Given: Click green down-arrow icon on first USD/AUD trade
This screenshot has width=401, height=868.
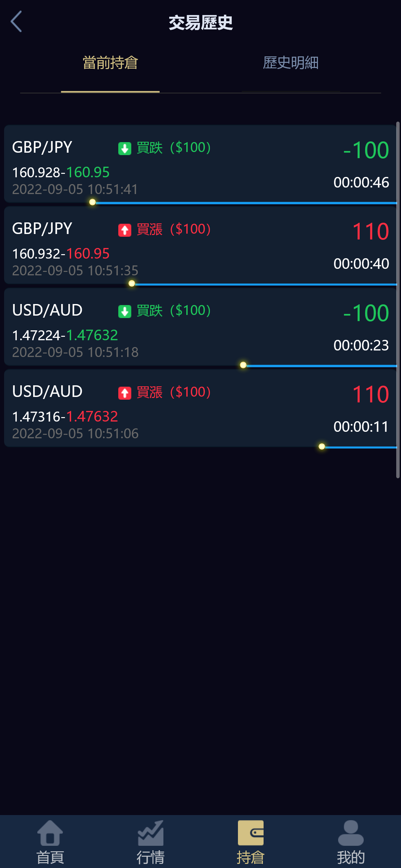Looking at the screenshot, I should [x=125, y=312].
